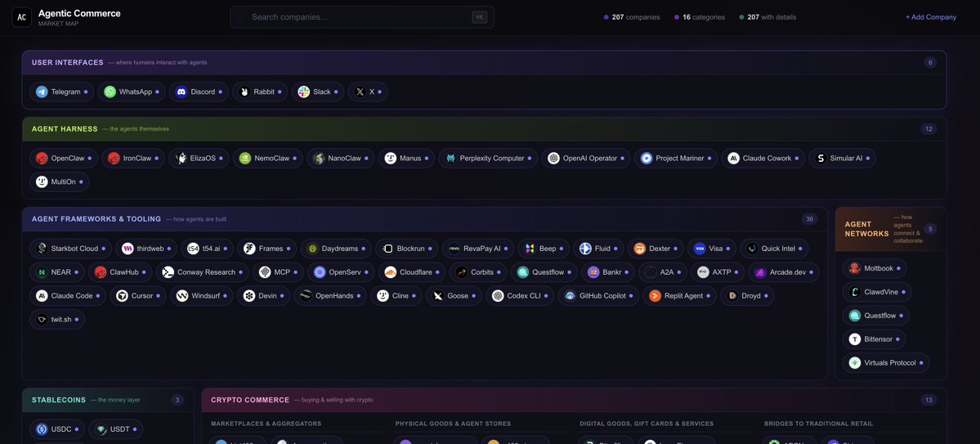Click the WhatsApp logo icon
This screenshot has width=980, height=444.
point(110,92)
